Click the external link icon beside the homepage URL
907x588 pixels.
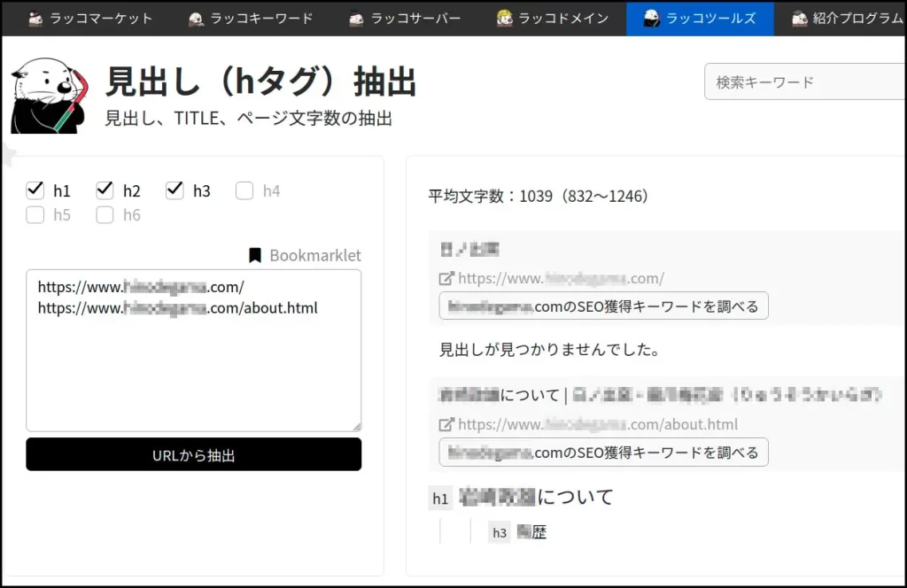point(447,278)
